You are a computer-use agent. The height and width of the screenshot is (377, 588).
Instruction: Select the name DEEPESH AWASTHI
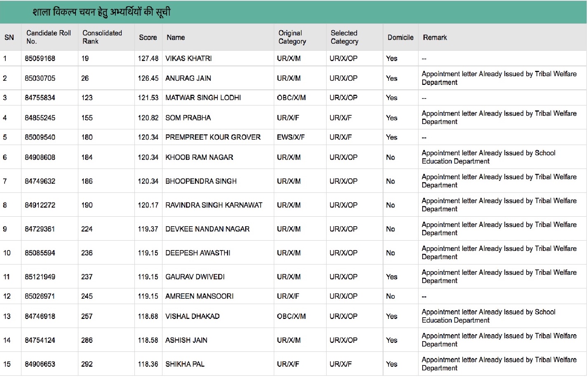click(x=198, y=253)
